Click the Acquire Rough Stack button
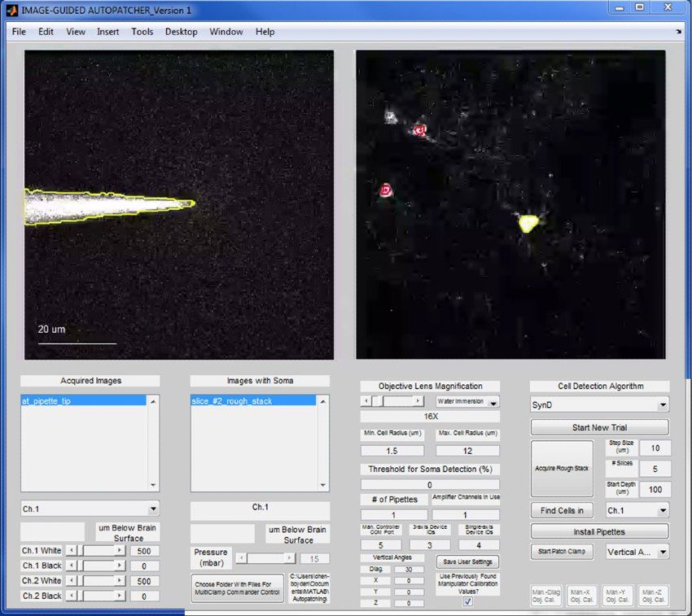The width and height of the screenshot is (692, 616). click(562, 469)
